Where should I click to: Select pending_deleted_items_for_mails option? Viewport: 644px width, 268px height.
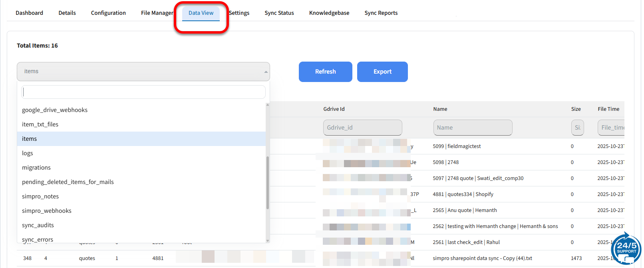pyautogui.click(x=68, y=182)
